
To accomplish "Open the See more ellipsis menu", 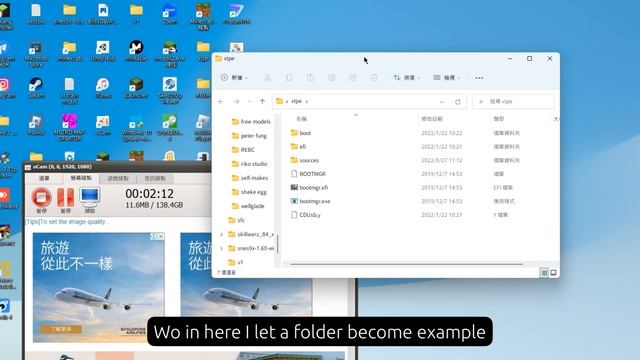I will [479, 78].
